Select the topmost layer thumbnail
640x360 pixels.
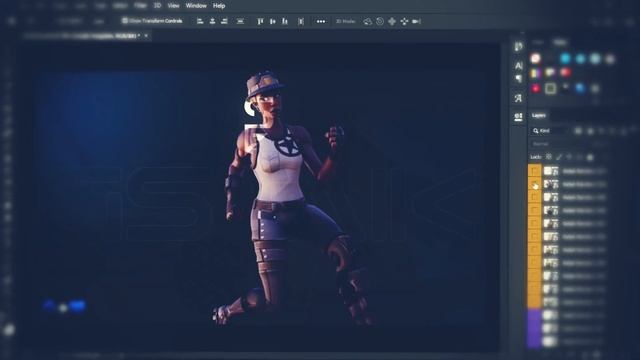pyautogui.click(x=551, y=171)
